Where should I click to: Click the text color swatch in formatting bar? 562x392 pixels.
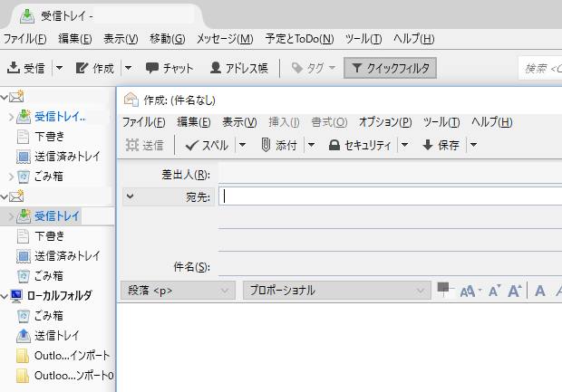pos(443,289)
